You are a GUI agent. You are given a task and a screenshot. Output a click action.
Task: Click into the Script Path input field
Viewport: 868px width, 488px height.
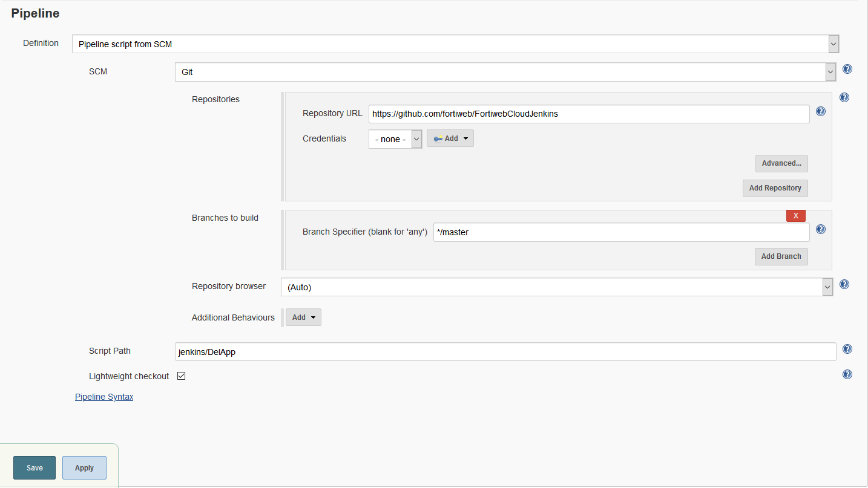coord(505,352)
